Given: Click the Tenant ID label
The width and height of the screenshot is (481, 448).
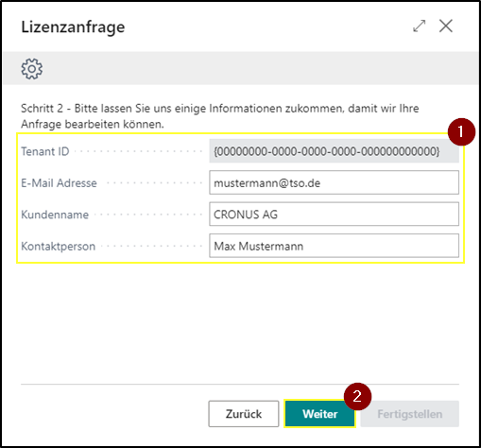Looking at the screenshot, I should point(45,151).
